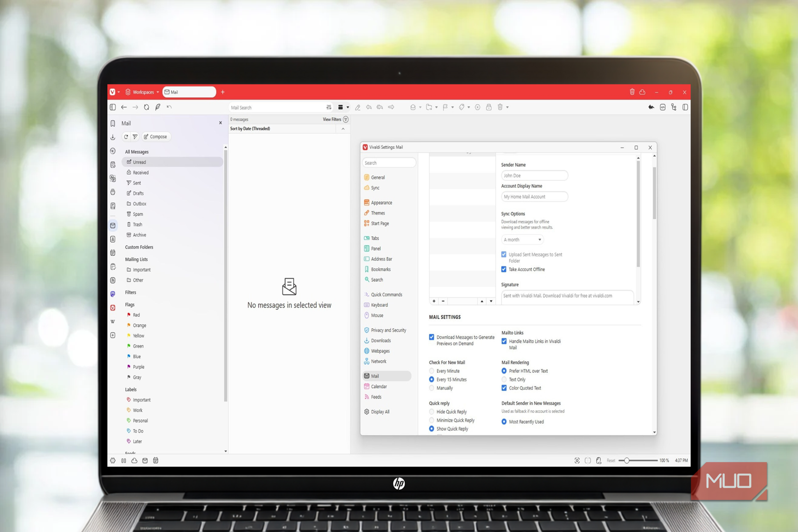This screenshot has width=798, height=532.
Task: Go back with the left arrow
Action: coord(124,107)
